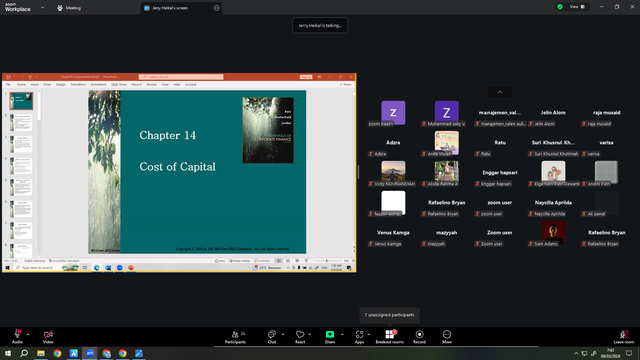Select Sam Adams' video tile
The image size is (640, 360).
pyautogui.click(x=553, y=234)
